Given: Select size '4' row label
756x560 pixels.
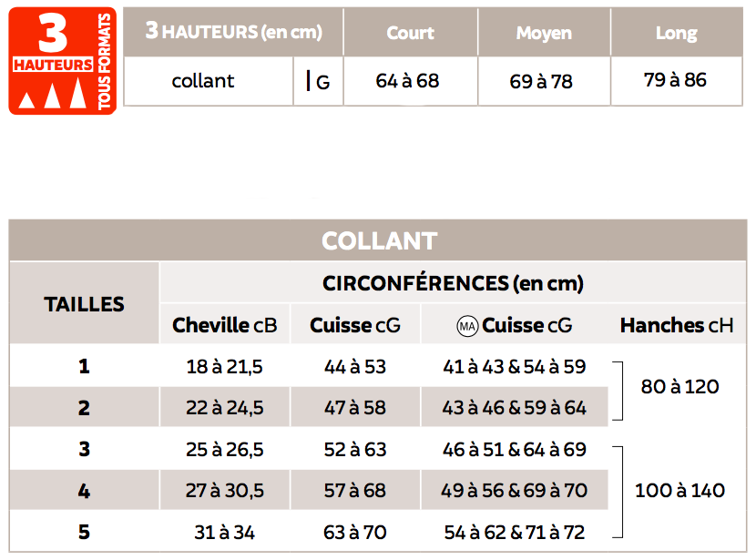Looking at the screenshot, I should pos(85,491).
